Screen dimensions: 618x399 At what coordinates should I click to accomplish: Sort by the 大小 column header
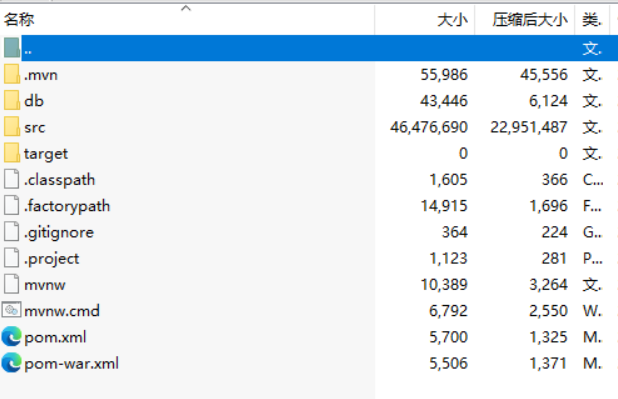452,19
